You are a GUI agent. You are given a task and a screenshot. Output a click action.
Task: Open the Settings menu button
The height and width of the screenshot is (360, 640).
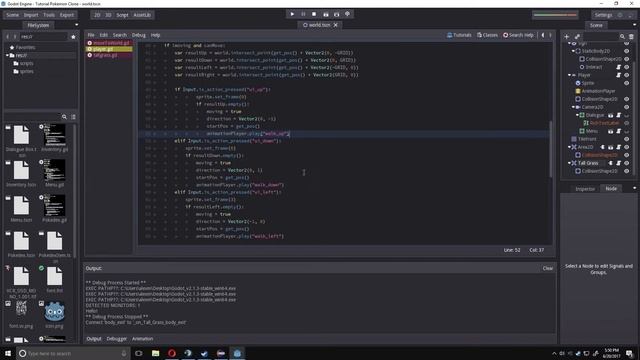coord(604,15)
